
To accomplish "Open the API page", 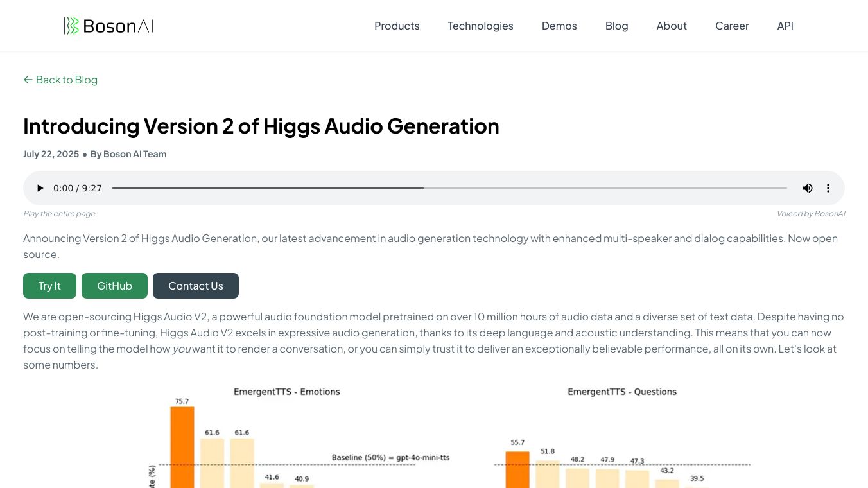I will tap(785, 26).
